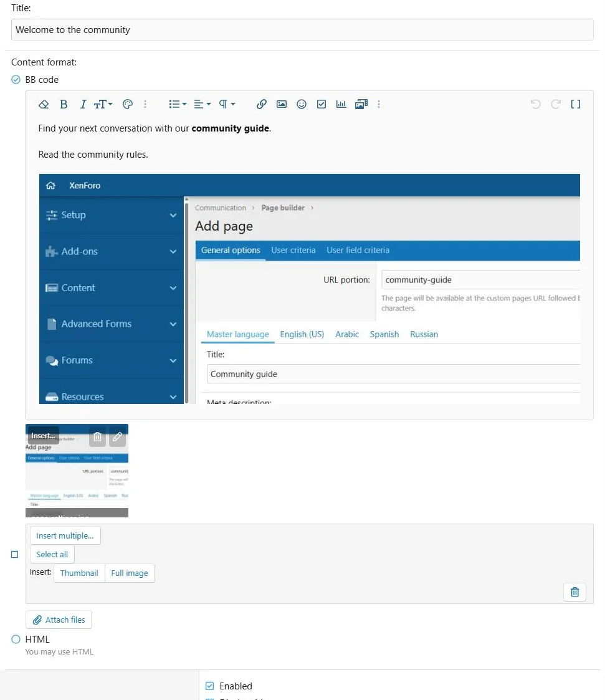Toggle bold formatting in editor toolbar
Viewport: 605px width, 700px height.
64,104
